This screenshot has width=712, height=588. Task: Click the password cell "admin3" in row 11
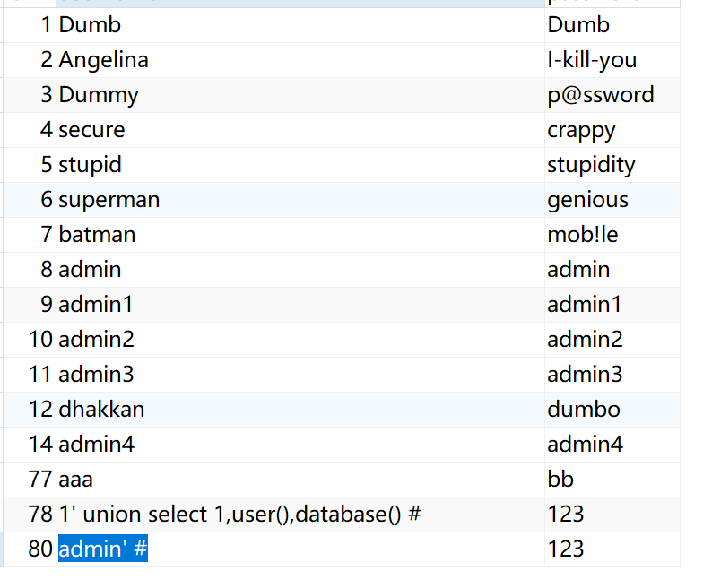pos(612,375)
